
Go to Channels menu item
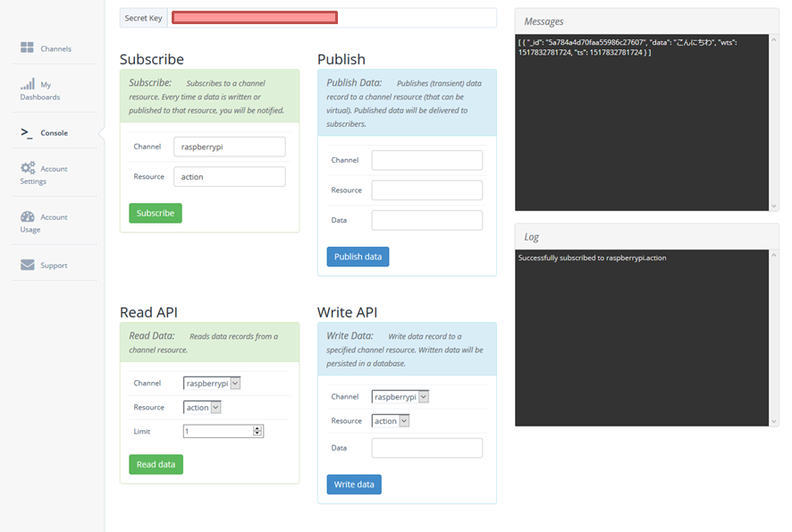tap(55, 48)
